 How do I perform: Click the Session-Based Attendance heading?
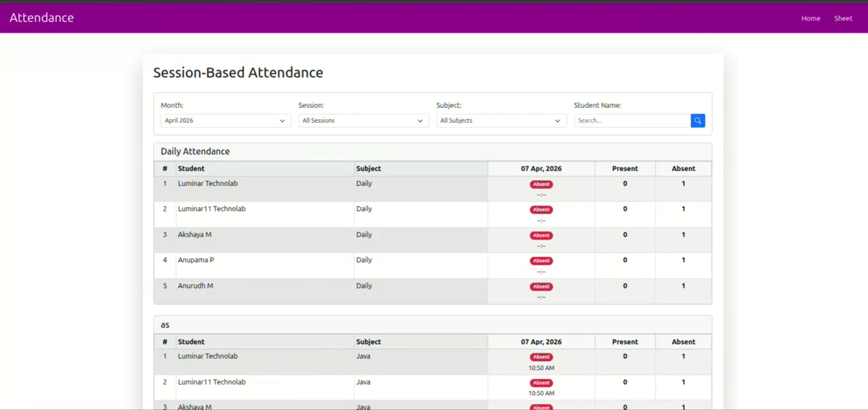point(238,72)
